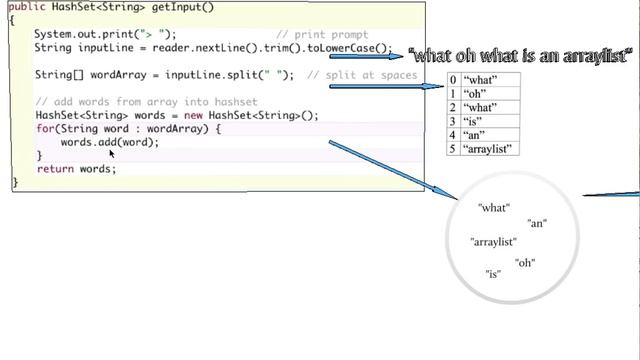Click the getInput() method signature line
Image resolution: width=640 pixels, height=360 pixels.
click(x=111, y=7)
